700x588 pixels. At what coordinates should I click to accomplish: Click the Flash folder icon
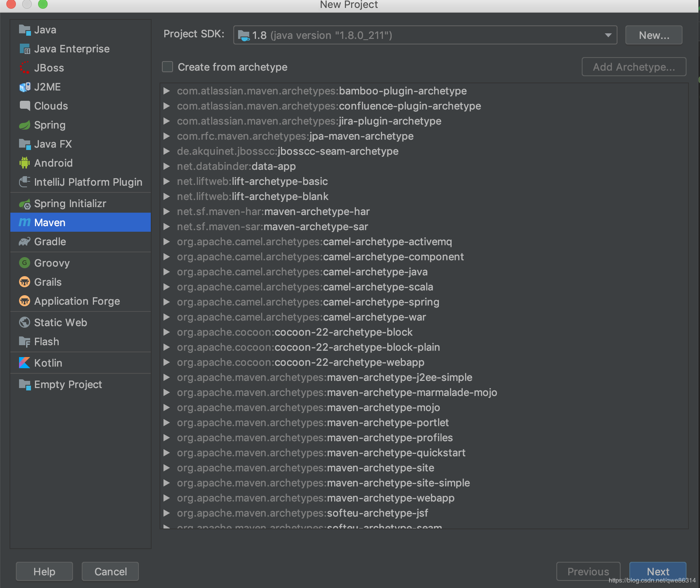coord(25,342)
